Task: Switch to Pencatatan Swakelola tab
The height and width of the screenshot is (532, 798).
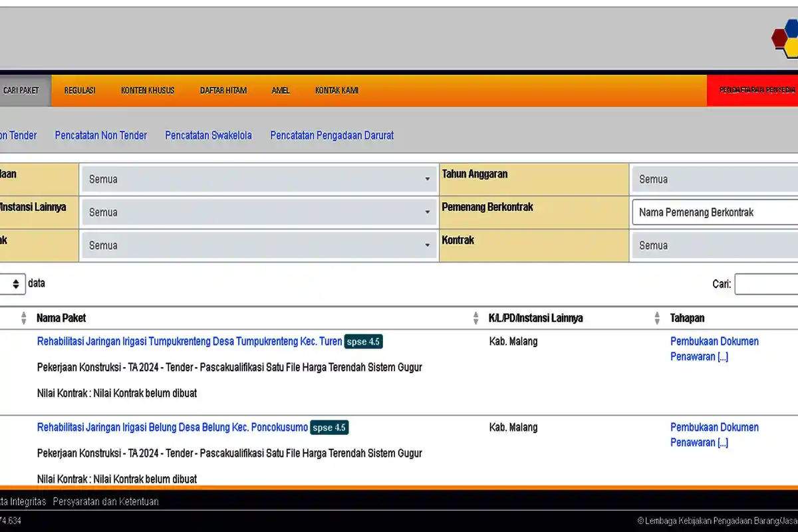Action: coord(208,136)
